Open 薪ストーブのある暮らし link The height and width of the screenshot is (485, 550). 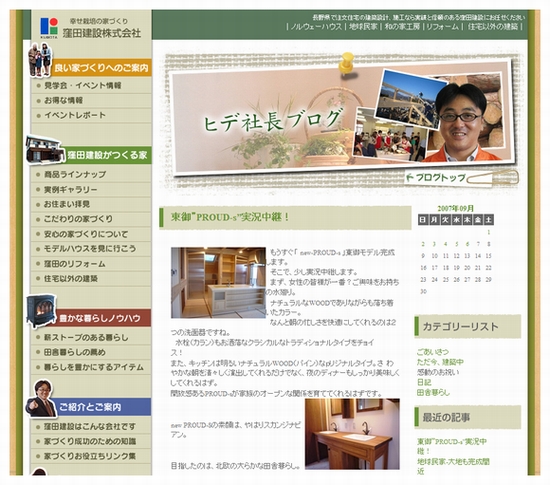[x=86, y=338]
